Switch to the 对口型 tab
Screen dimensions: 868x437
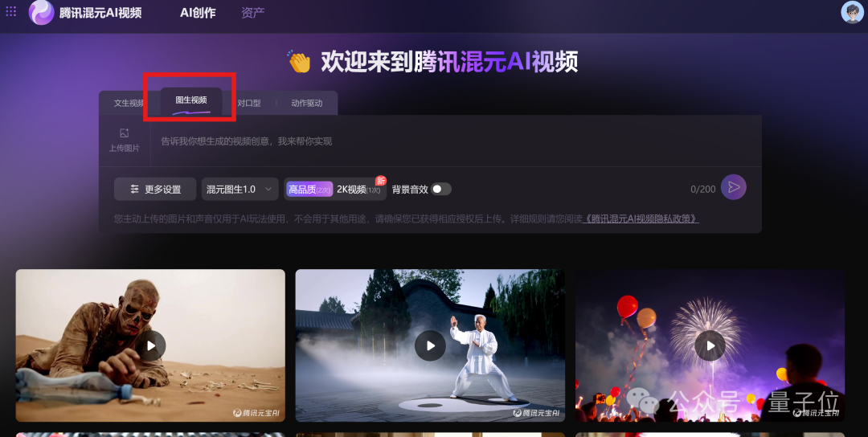click(x=248, y=103)
